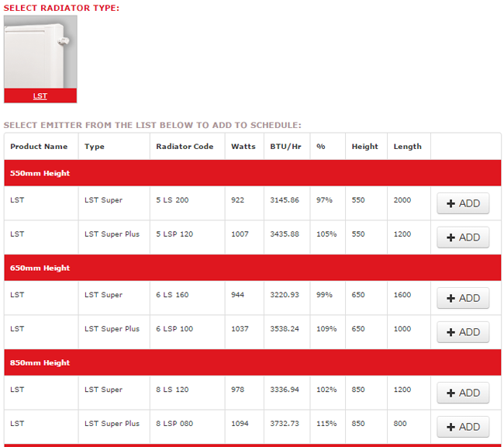
Task: Click the 1037 watts value
Action: click(x=240, y=329)
